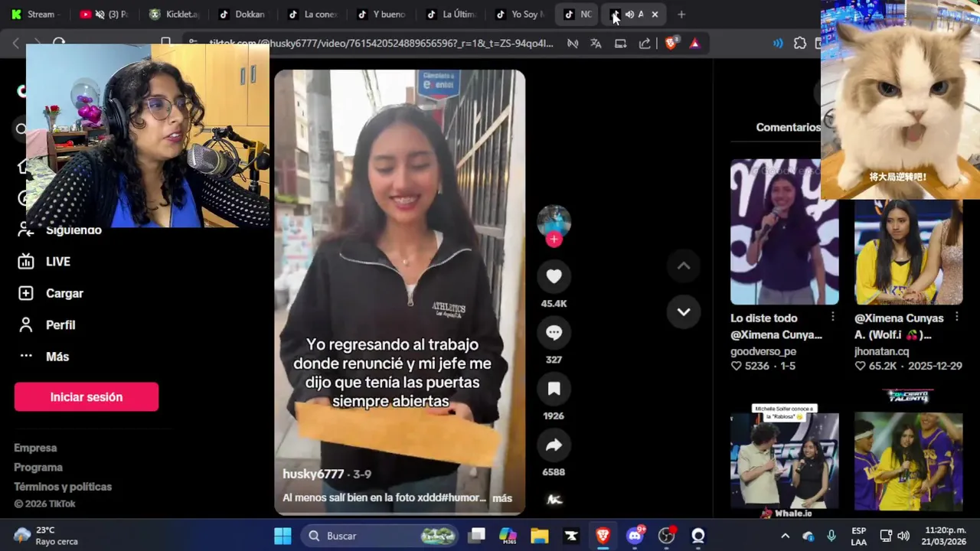Click the cast media icon in toolbar
Image resolution: width=980 pixels, height=551 pixels.
point(620,44)
